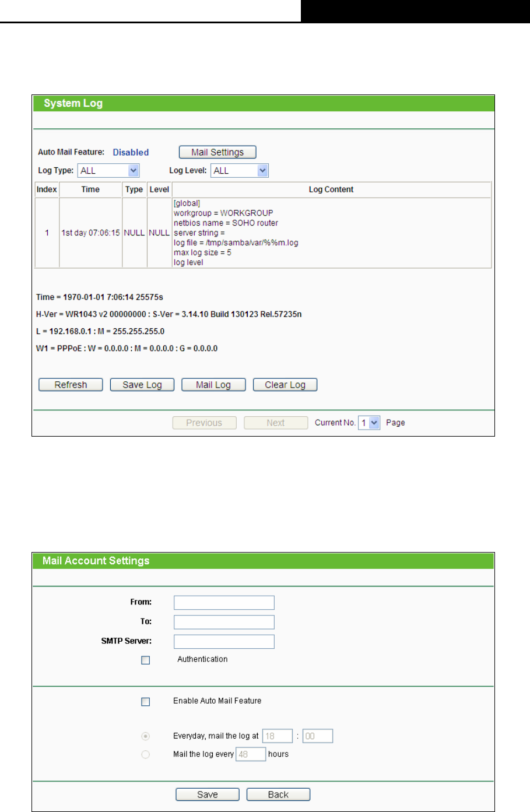Click the H-Ver WR1043 v2 version line
Image resolution: width=530 pixels, height=812 pixels.
coord(169,314)
